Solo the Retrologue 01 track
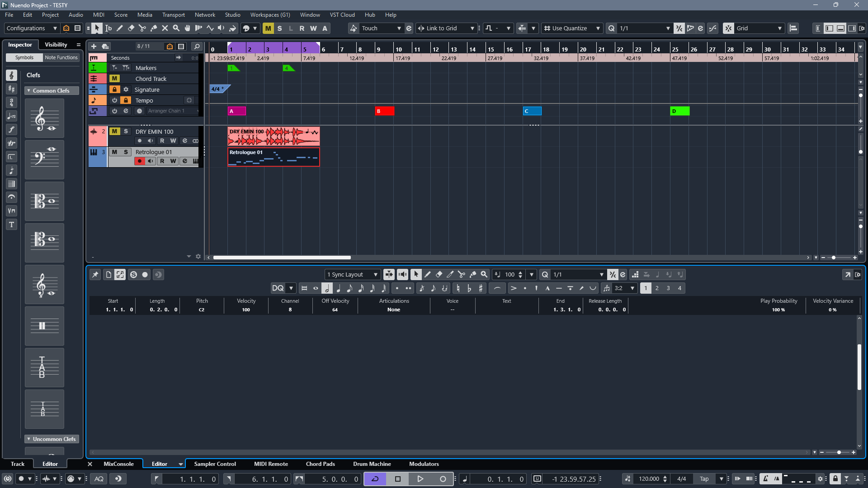The height and width of the screenshot is (488, 868). pyautogui.click(x=126, y=152)
